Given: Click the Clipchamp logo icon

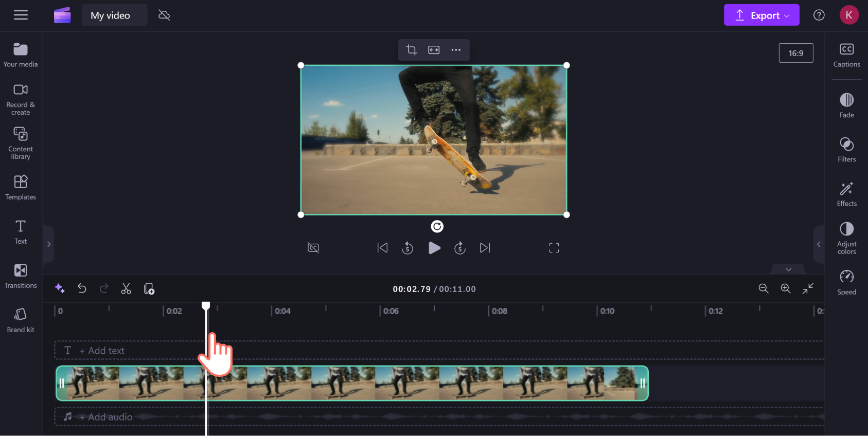Looking at the screenshot, I should pyautogui.click(x=62, y=15).
